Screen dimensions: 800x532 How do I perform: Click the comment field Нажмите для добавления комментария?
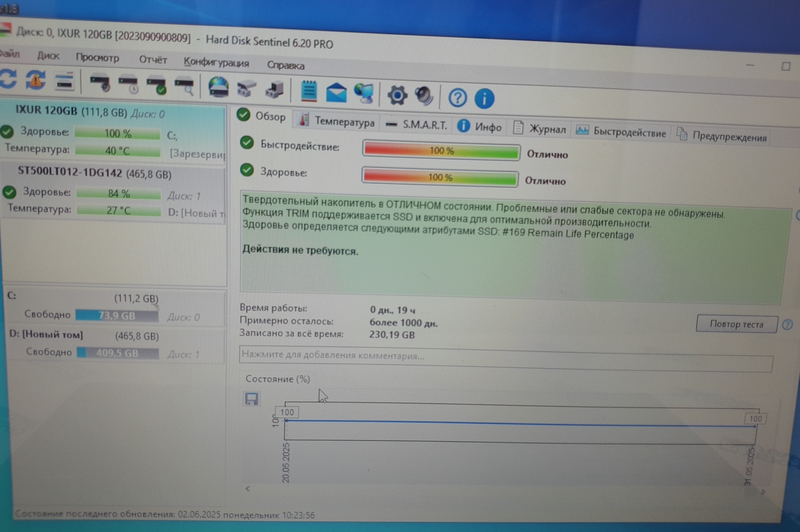tap(506, 359)
